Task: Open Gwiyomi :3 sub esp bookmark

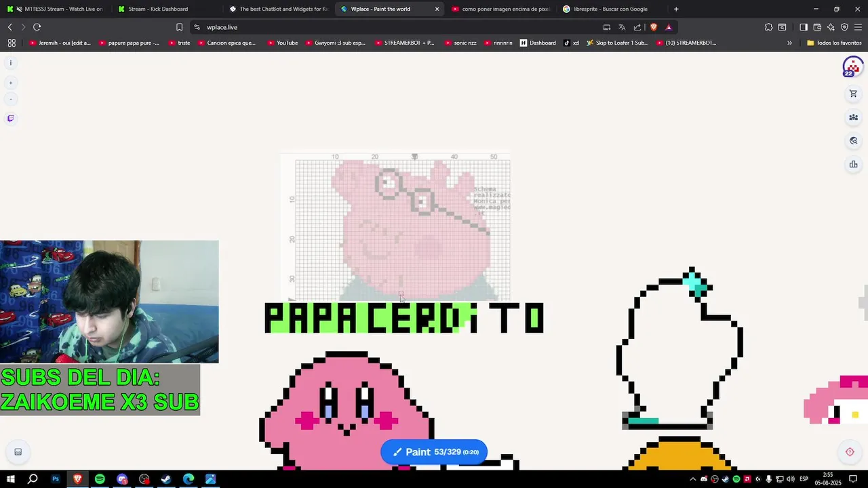Action: tap(335, 43)
